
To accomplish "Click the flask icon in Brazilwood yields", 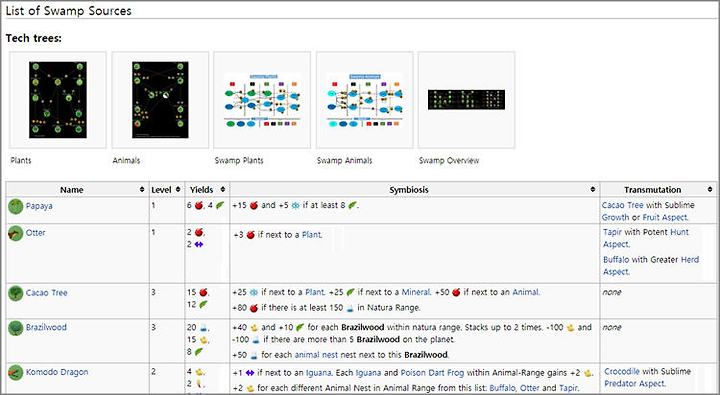I will (203, 327).
